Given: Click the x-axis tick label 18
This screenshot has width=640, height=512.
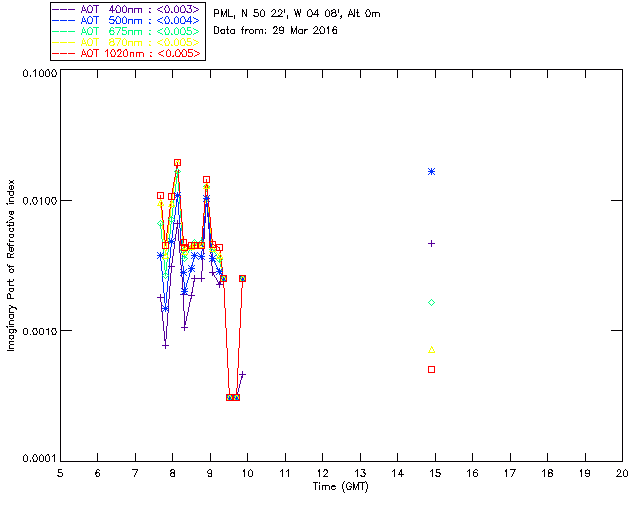Looking at the screenshot, I should coord(547,473).
